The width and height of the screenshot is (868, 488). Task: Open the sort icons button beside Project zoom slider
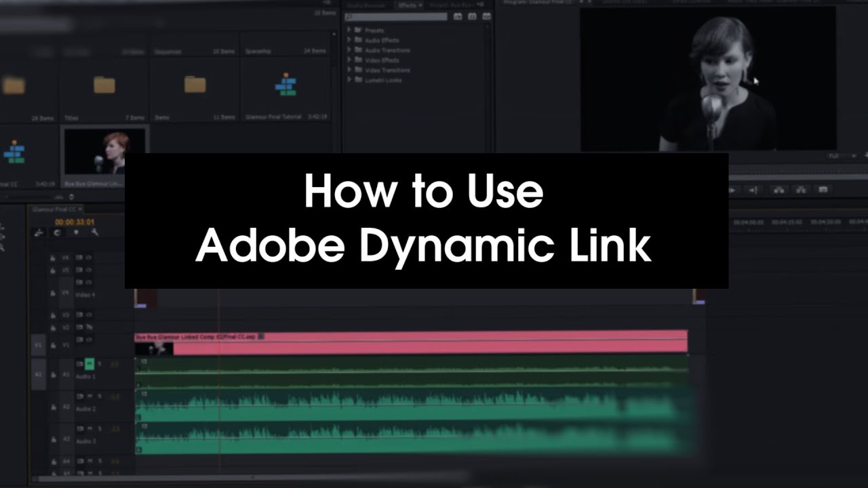[x=72, y=197]
